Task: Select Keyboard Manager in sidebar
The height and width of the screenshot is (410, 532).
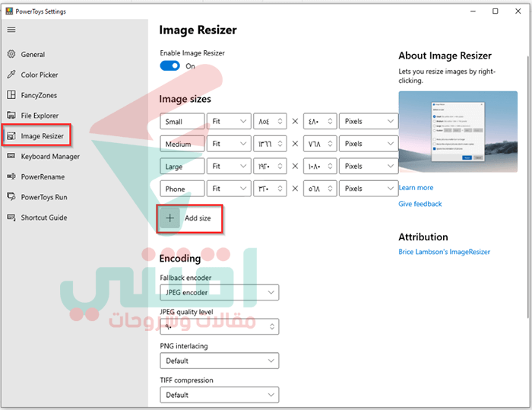Action: (50, 156)
